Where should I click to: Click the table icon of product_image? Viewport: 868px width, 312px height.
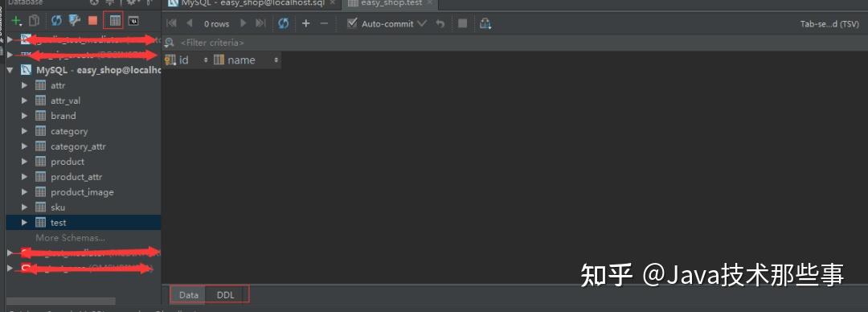tap(40, 191)
